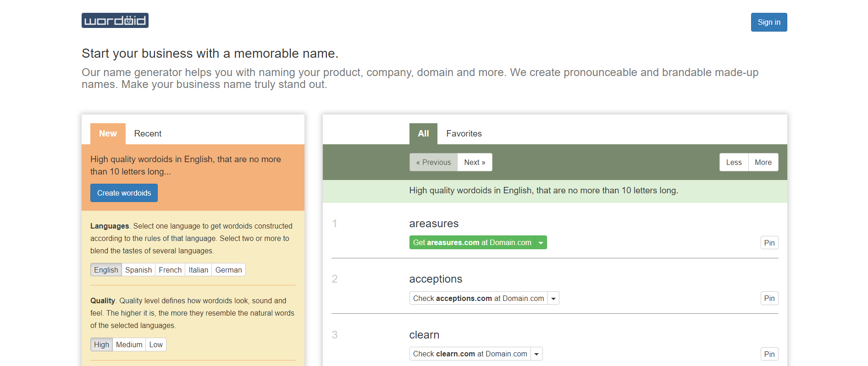Check acceptions.com availability at Domain.com
868x366 pixels.
(x=478, y=299)
